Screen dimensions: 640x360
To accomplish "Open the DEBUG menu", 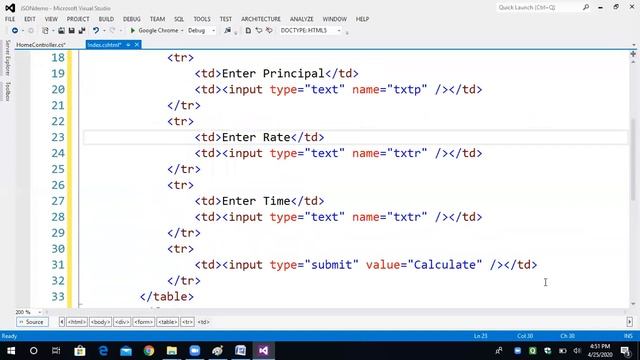I will point(131,19).
